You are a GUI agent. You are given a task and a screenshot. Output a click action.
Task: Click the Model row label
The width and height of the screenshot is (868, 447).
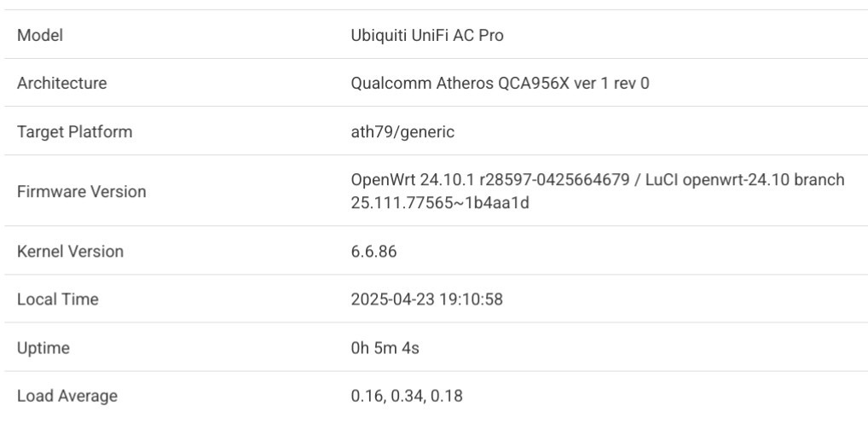[40, 36]
